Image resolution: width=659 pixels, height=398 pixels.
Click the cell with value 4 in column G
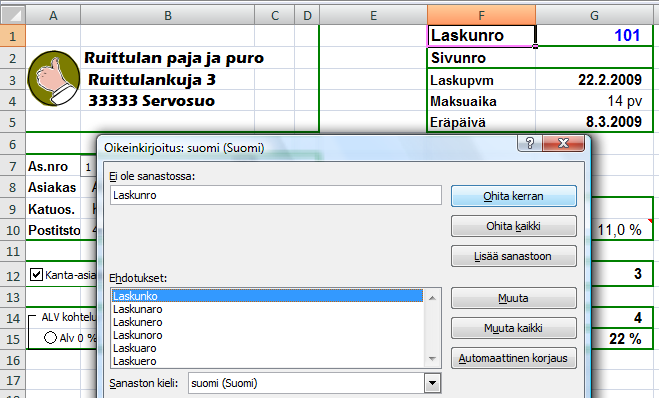point(622,318)
